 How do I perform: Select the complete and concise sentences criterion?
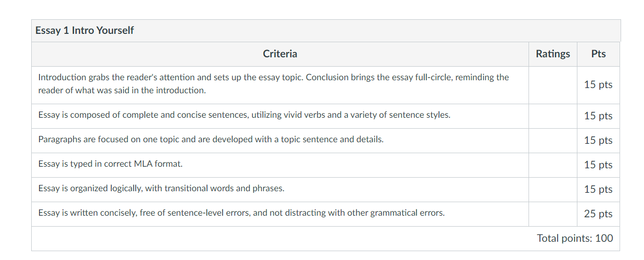coord(244,115)
